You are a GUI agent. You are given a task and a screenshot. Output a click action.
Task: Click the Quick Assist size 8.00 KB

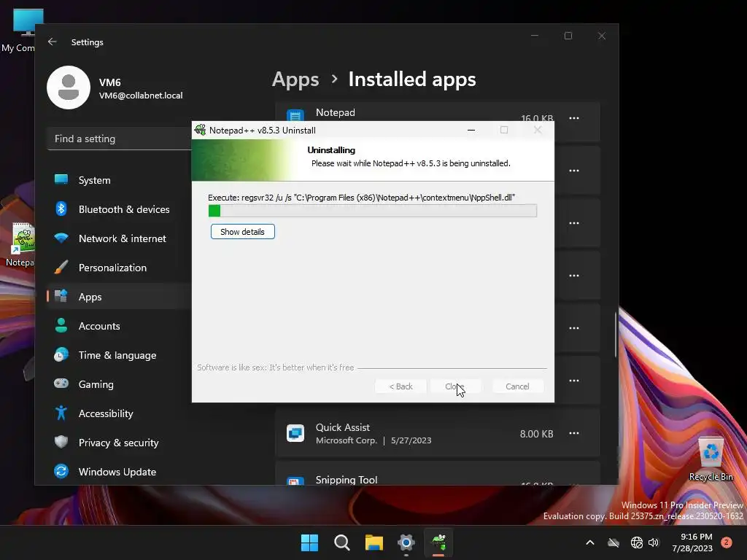(536, 434)
